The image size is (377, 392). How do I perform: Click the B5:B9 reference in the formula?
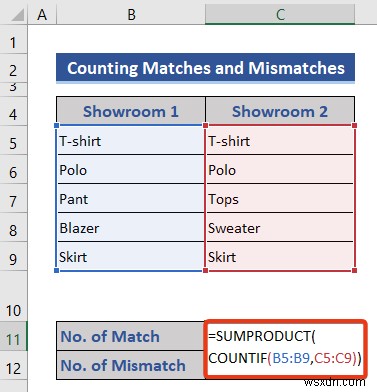[291, 358]
